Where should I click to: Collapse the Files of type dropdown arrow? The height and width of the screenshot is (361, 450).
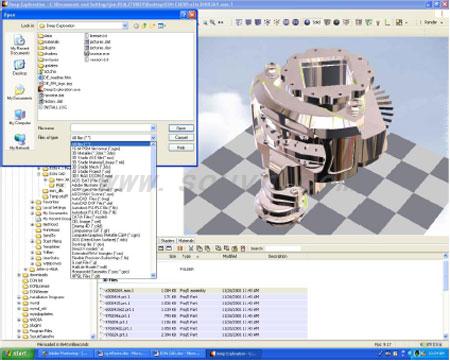click(153, 138)
